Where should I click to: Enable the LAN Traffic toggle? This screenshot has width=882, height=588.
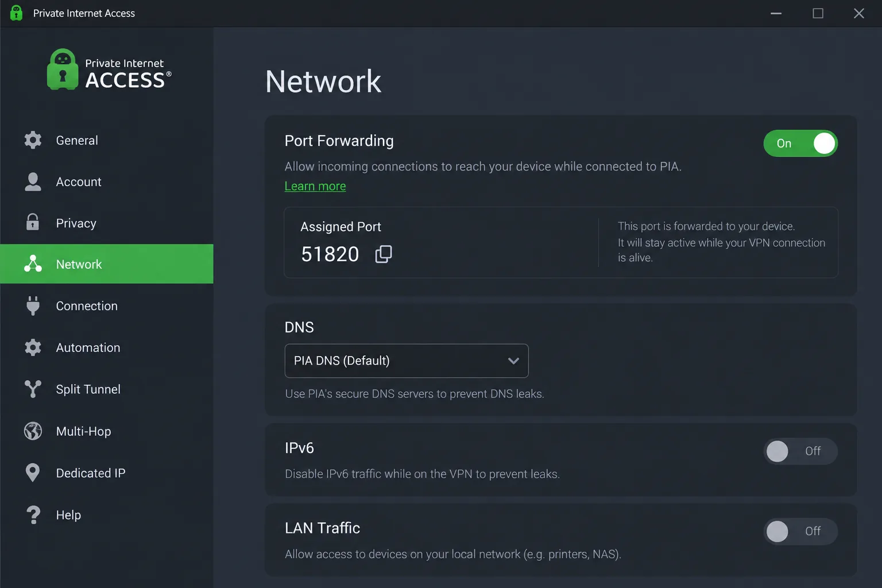(800, 531)
